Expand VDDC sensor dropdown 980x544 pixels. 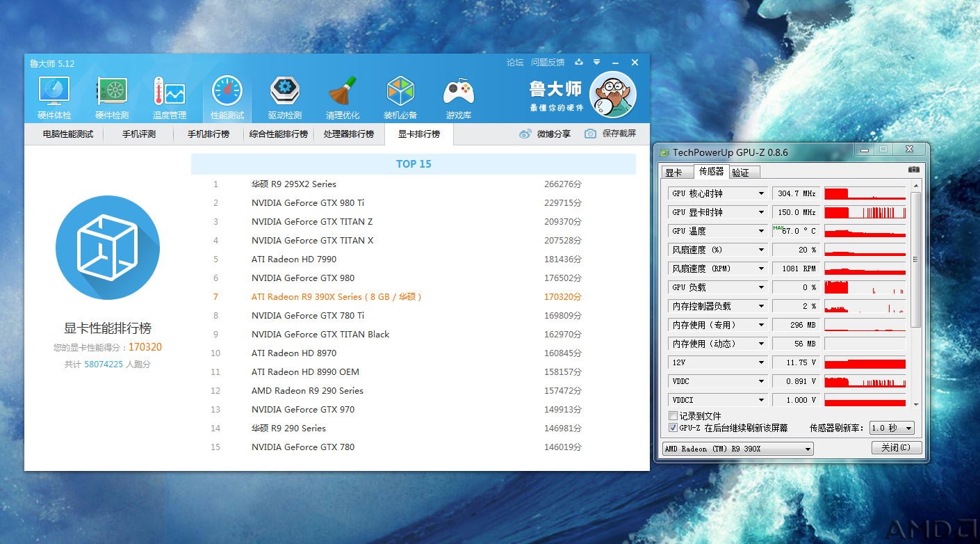(761, 381)
